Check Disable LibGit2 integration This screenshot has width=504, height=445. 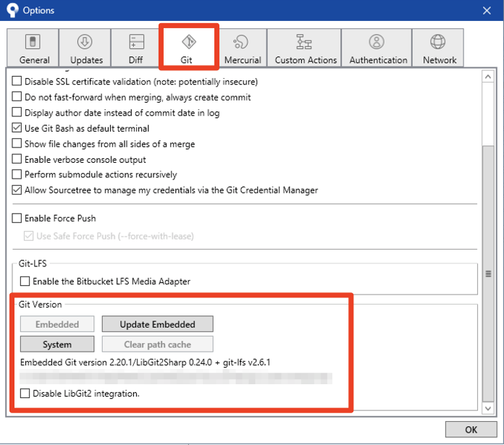tap(25, 394)
